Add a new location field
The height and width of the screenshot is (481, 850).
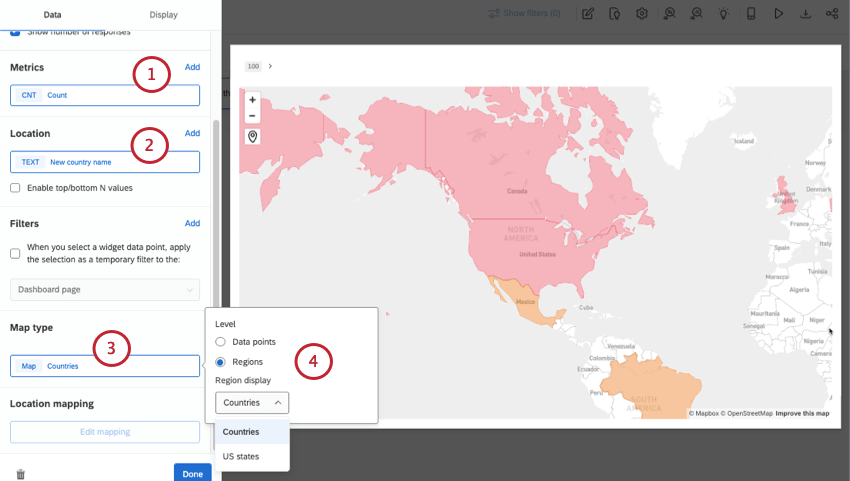(192, 133)
